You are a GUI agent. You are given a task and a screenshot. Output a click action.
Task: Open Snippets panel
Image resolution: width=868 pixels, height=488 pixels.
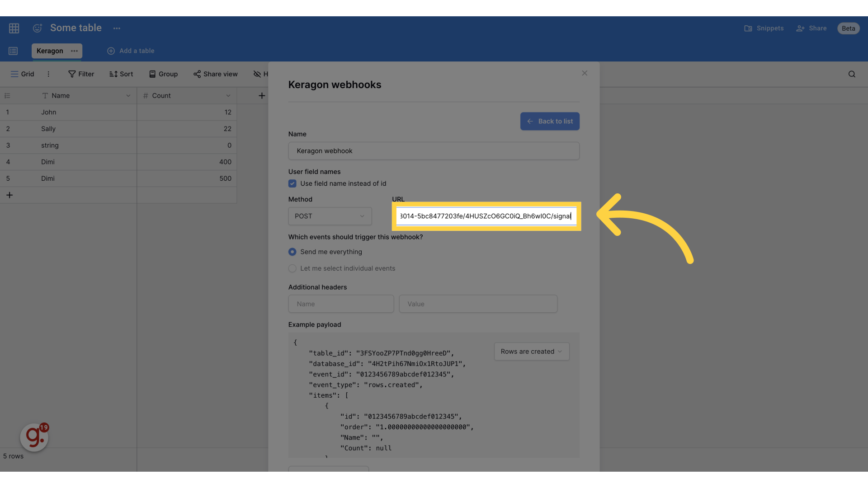tap(764, 28)
